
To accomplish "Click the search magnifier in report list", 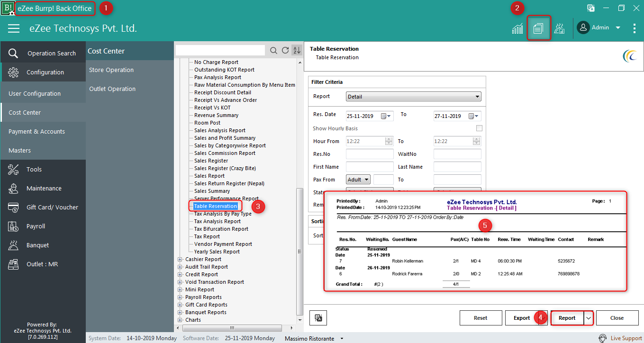I will coord(274,51).
